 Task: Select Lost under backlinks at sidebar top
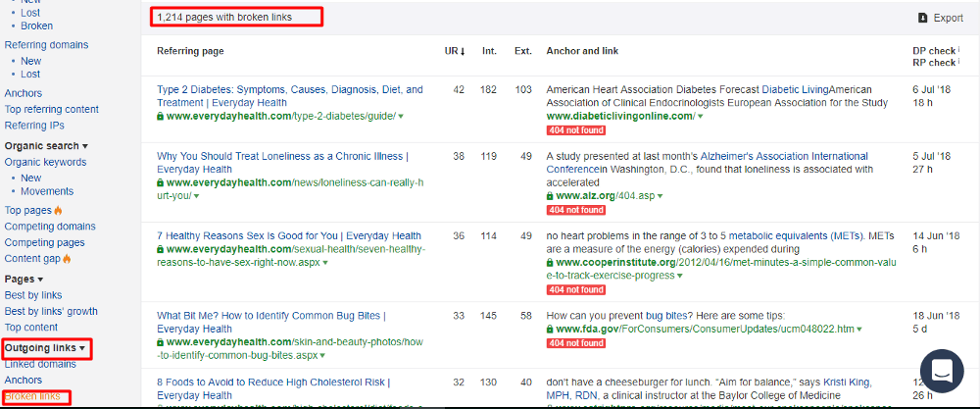pos(30,13)
